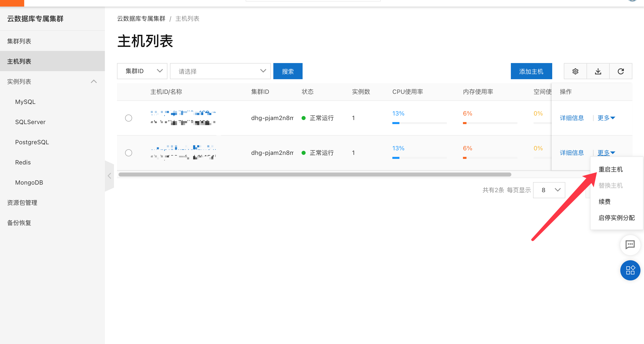This screenshot has width=644, height=344.
Task: Click the blue widget icon at bottom right
Action: point(630,270)
